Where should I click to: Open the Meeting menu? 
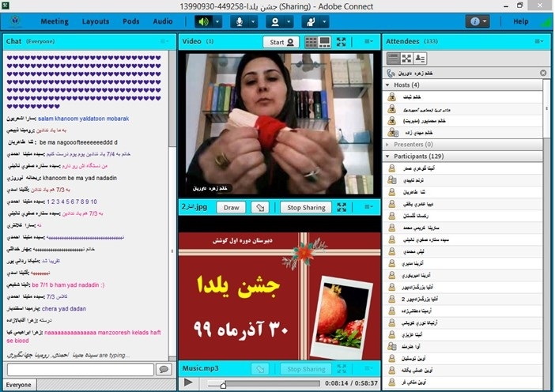[x=55, y=21]
